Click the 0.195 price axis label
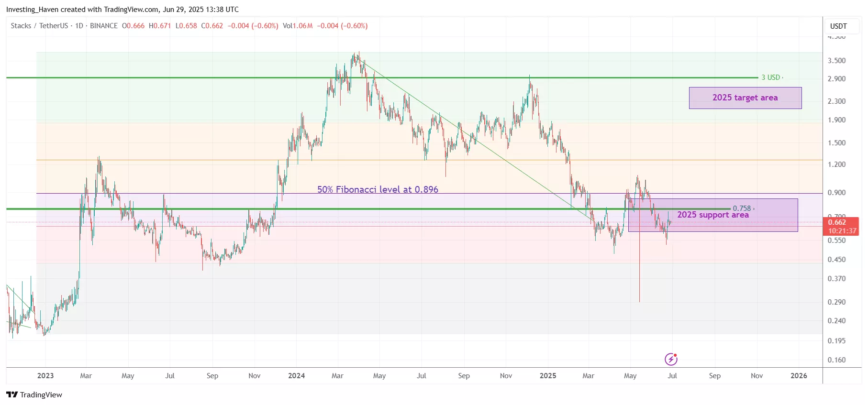The image size is (868, 405). click(836, 341)
